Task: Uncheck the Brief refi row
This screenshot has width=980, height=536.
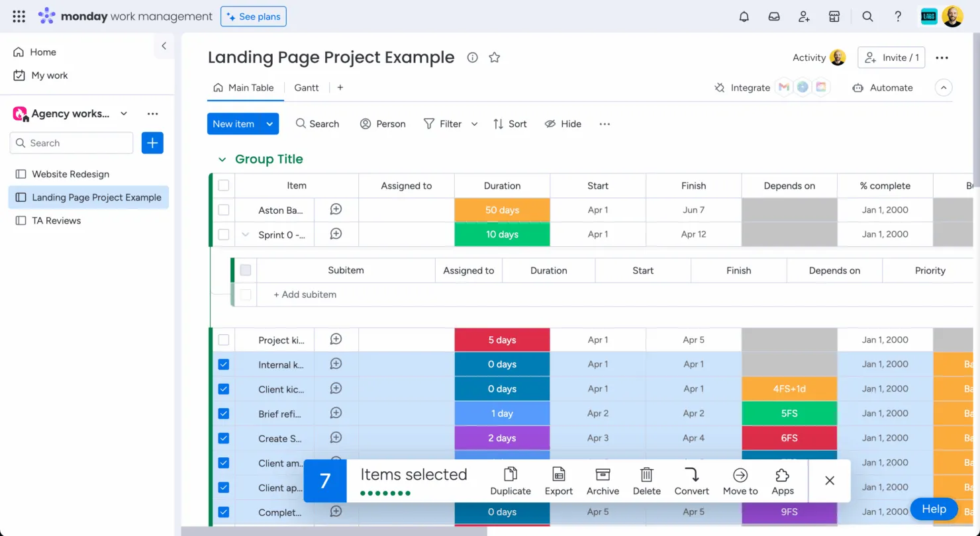Action: pos(223,413)
